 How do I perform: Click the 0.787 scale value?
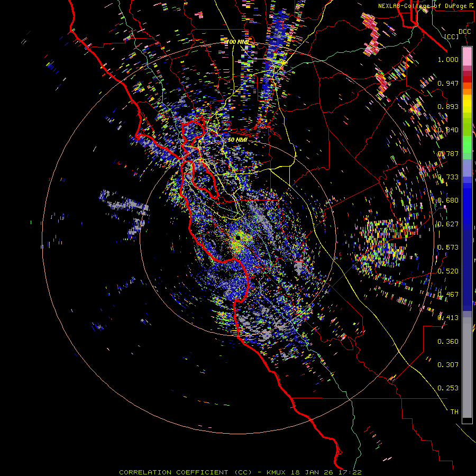click(448, 153)
